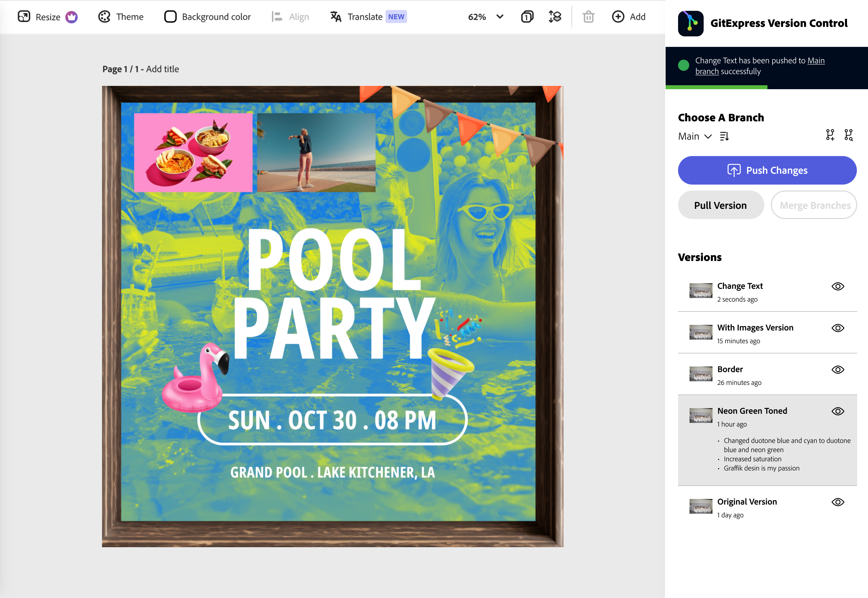The image size is (868, 598).
Task: Click the sort versions icon beside Main
Action: [x=724, y=136]
